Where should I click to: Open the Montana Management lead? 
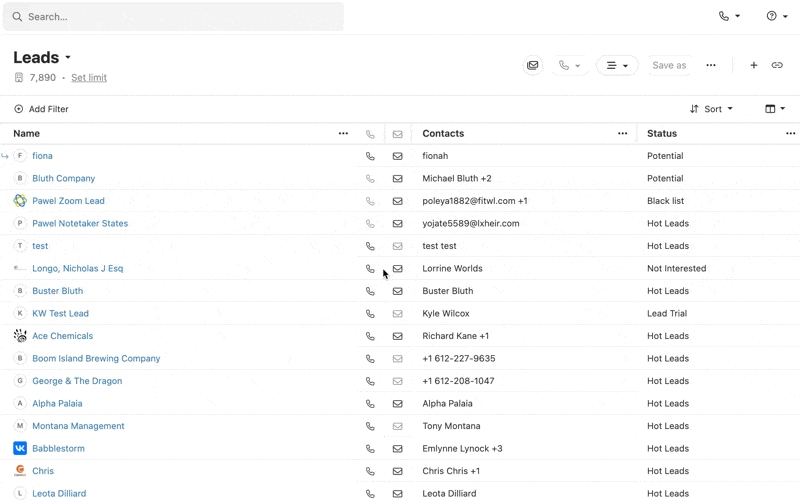pos(78,426)
